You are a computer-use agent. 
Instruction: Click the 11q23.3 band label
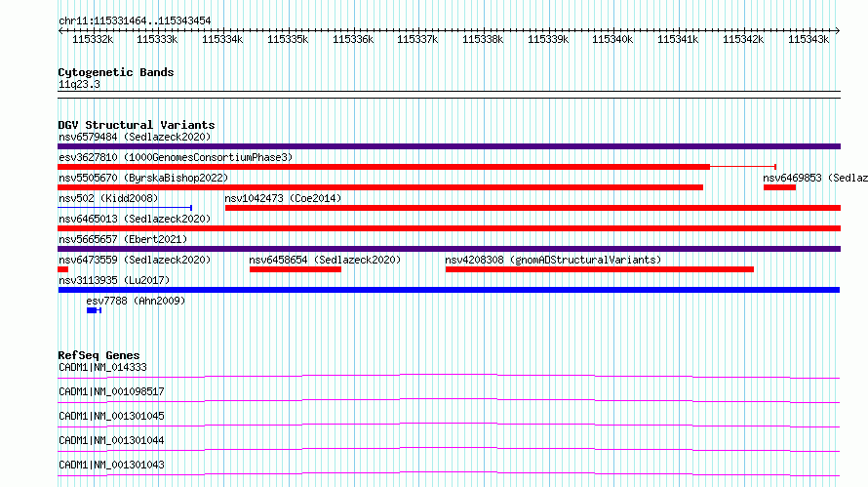coord(79,84)
